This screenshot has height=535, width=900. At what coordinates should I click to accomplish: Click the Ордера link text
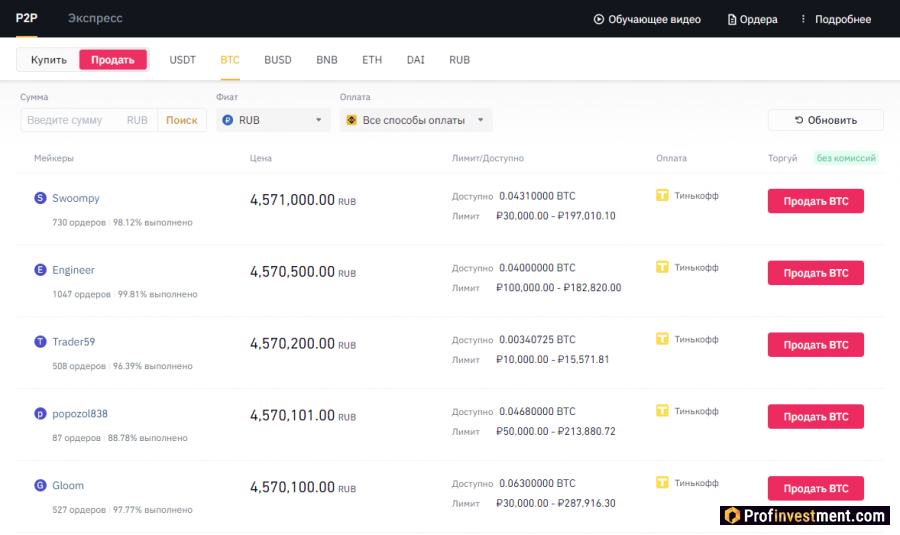[758, 20]
